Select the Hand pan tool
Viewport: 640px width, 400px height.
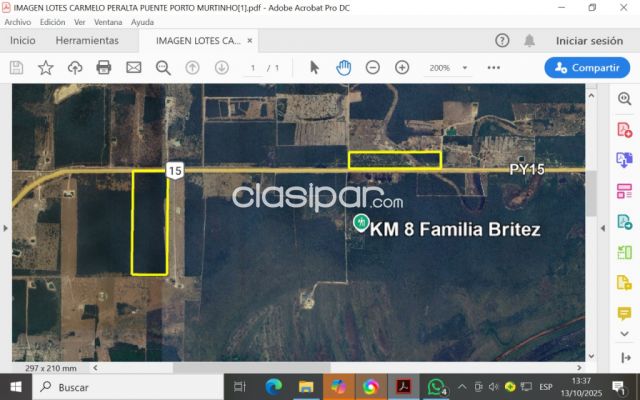(343, 67)
